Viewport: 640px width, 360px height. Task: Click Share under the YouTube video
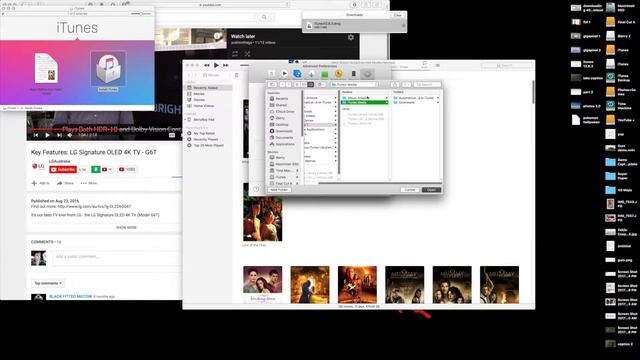[65, 183]
